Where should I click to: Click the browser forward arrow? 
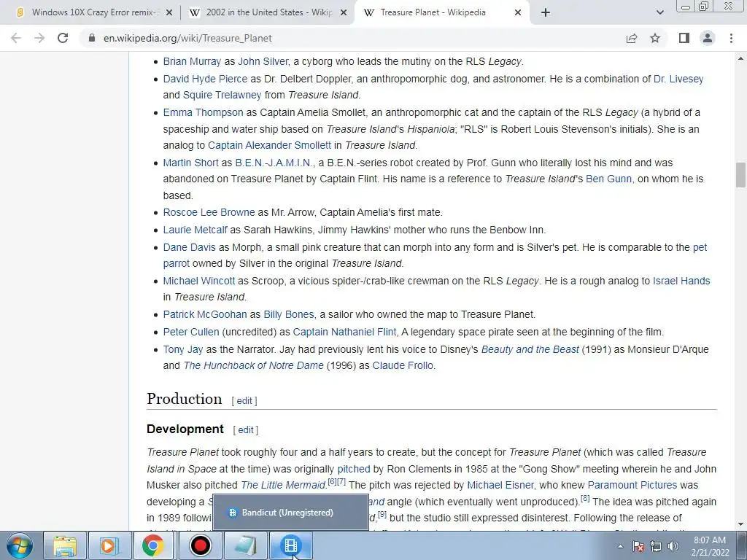(39, 38)
